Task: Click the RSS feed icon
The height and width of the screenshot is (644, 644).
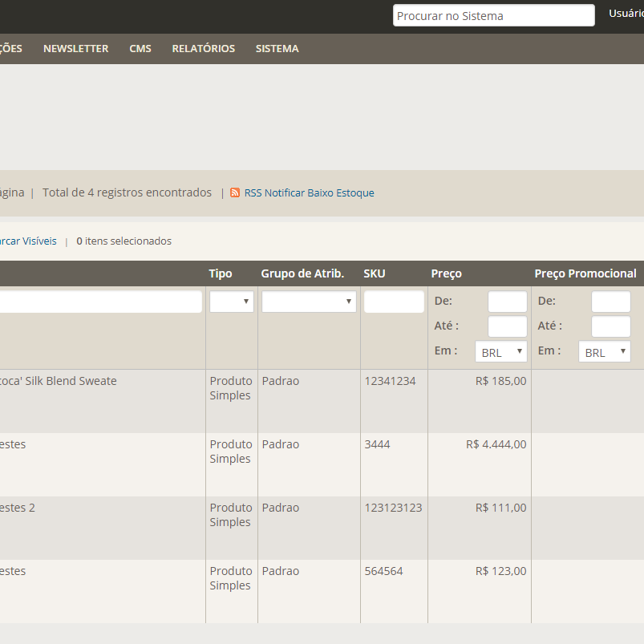Action: point(235,192)
